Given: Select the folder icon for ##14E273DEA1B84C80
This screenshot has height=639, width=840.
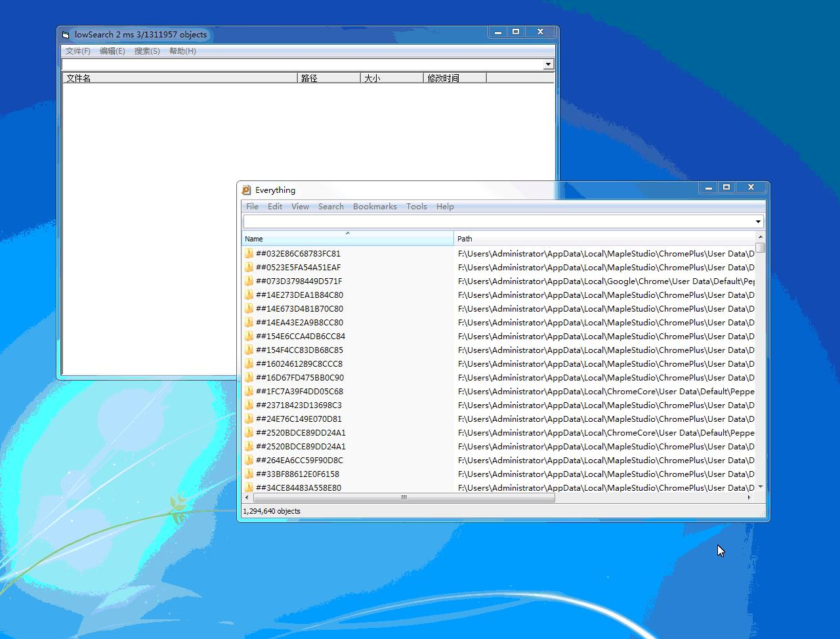Looking at the screenshot, I should click(249, 295).
